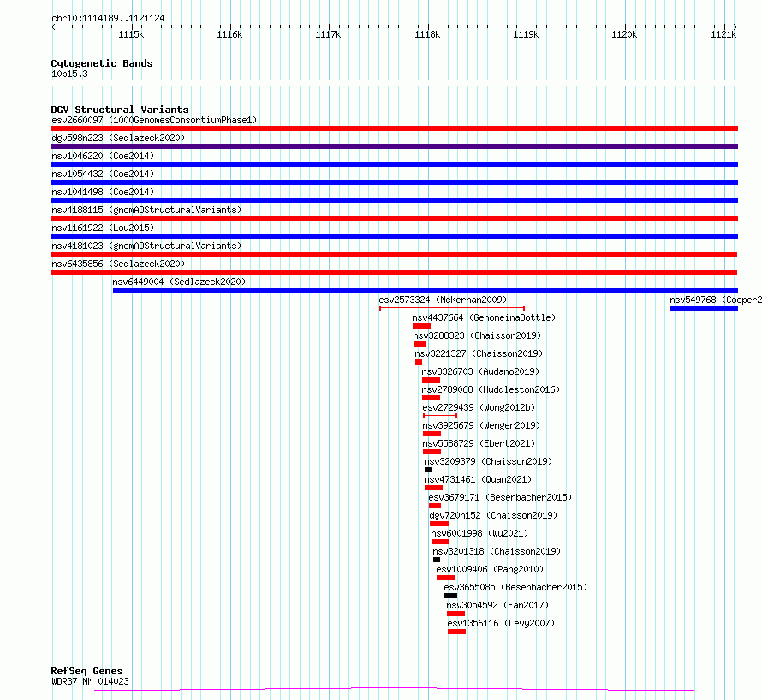Select esv3655085 (Besenbacher2015) label
This screenshot has height=700, width=762.
click(515, 587)
